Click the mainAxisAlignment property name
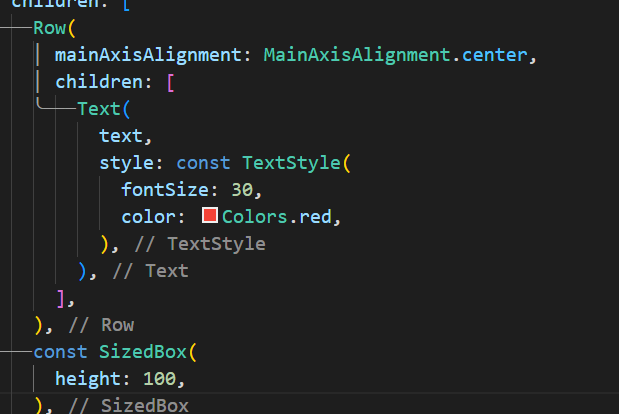619x414 pixels. point(148,55)
